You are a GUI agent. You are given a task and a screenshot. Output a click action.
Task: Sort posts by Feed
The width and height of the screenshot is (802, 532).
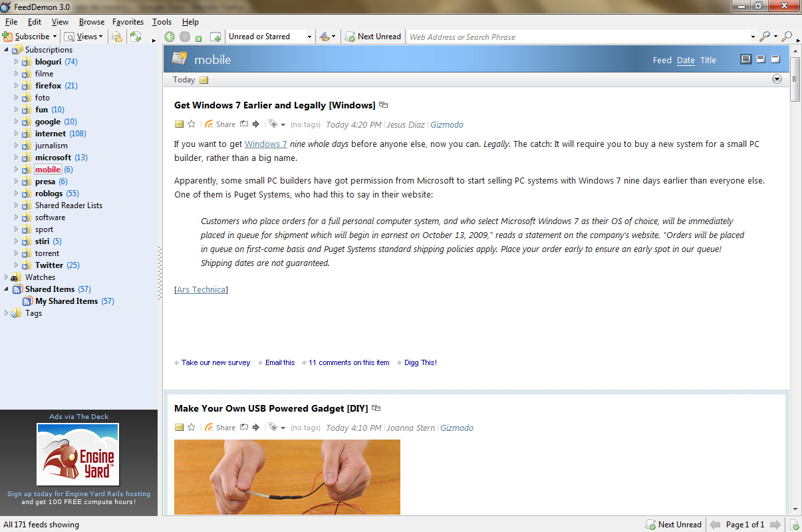(x=662, y=60)
